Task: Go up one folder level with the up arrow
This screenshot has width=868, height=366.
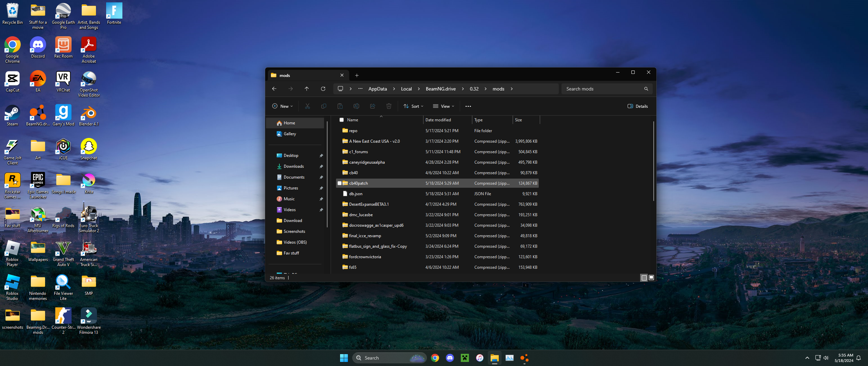Action: tap(307, 89)
